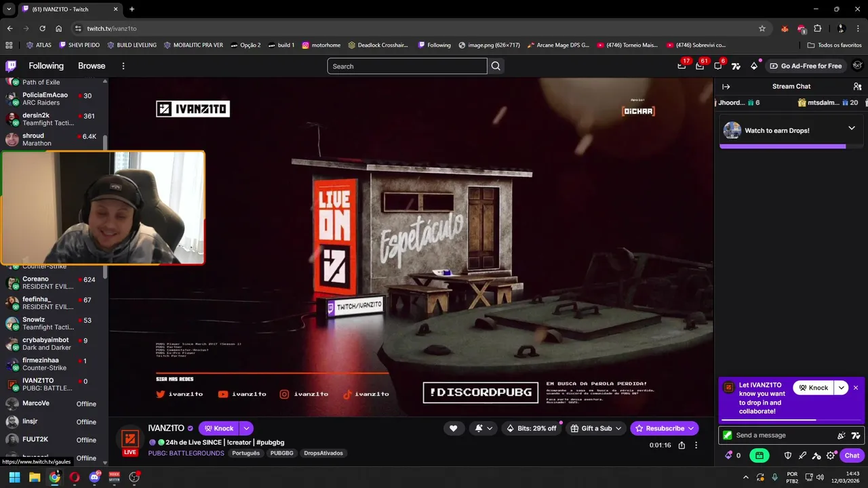Click the DropsAtivados tag
The height and width of the screenshot is (488, 868).
323,453
